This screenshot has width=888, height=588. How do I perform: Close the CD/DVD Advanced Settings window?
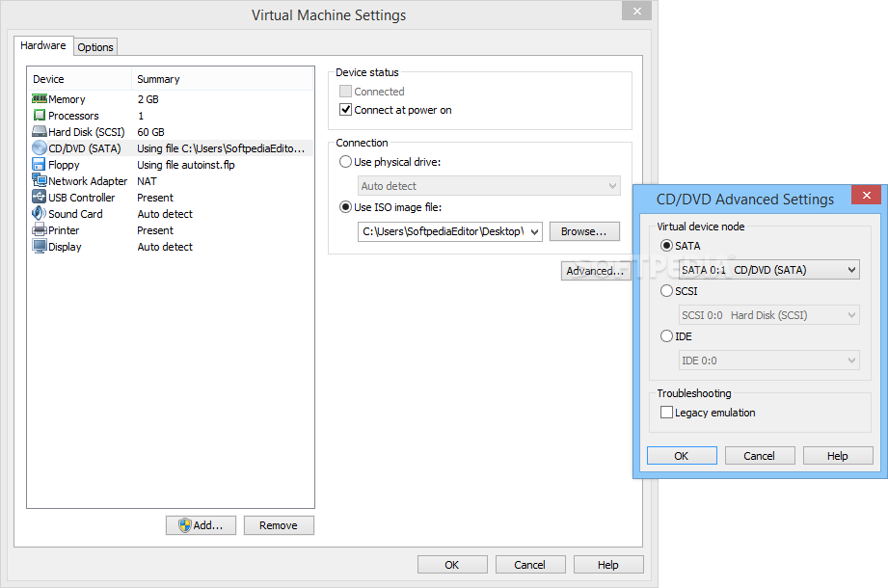click(x=867, y=196)
